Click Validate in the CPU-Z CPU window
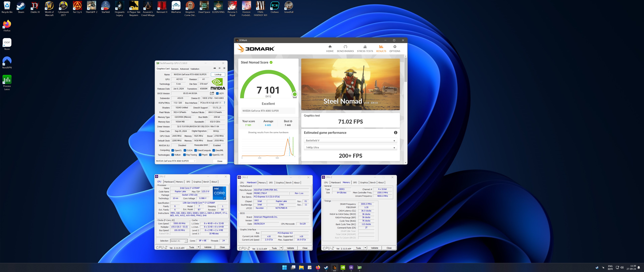 (x=208, y=247)
